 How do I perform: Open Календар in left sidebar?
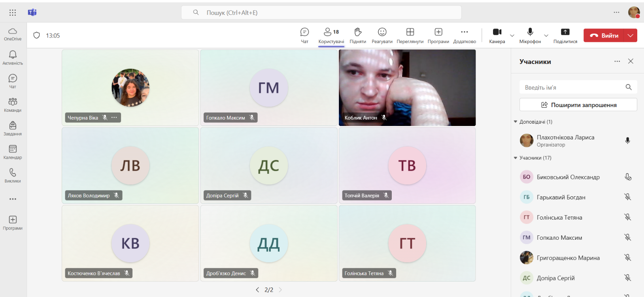(x=13, y=152)
